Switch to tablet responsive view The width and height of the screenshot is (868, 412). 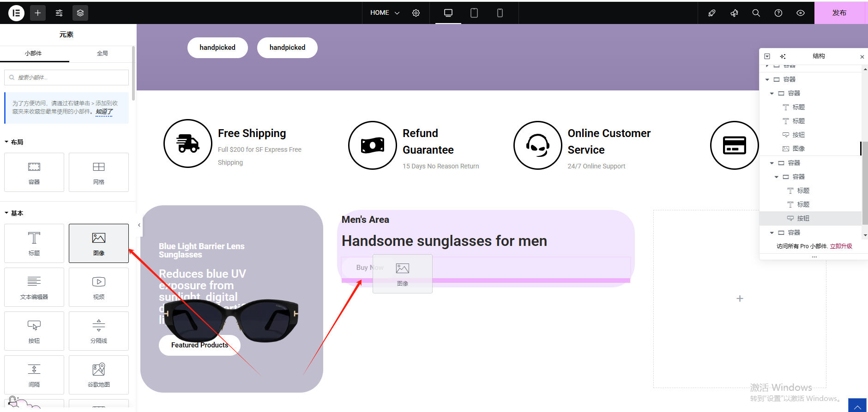pos(474,13)
